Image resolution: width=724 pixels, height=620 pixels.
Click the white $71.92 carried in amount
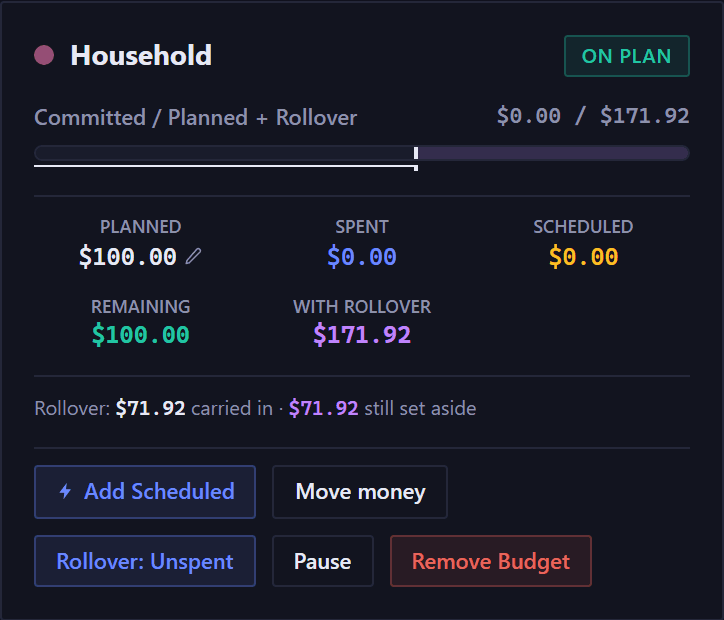tap(151, 409)
